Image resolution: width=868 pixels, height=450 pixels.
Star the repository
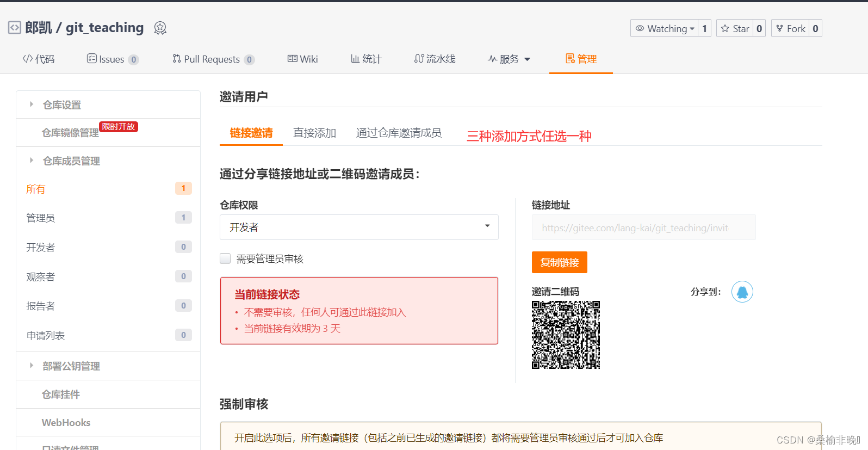(735, 28)
